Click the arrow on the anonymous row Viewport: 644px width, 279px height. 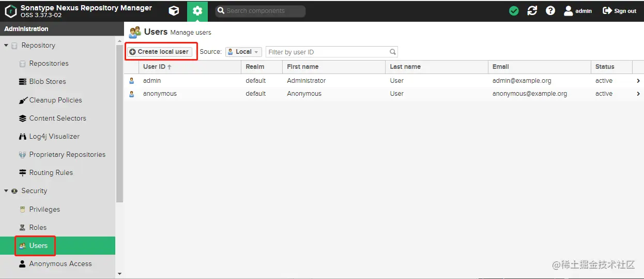tap(638, 94)
